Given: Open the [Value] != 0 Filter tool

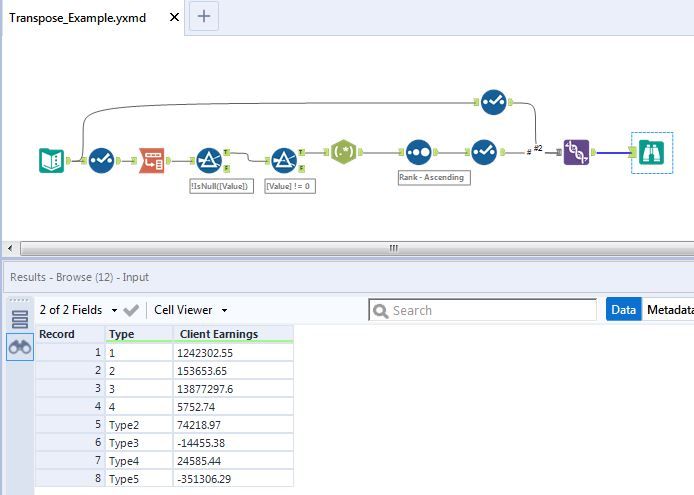Looking at the screenshot, I should tap(284, 160).
